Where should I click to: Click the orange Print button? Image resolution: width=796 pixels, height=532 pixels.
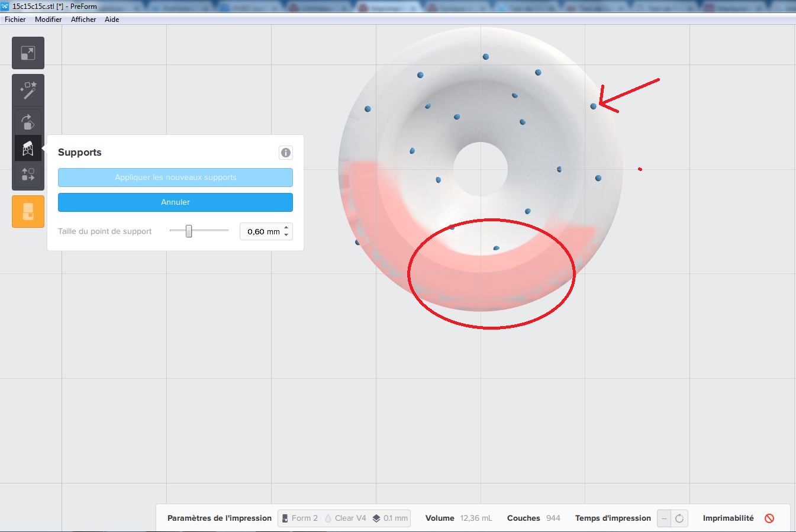[28, 211]
